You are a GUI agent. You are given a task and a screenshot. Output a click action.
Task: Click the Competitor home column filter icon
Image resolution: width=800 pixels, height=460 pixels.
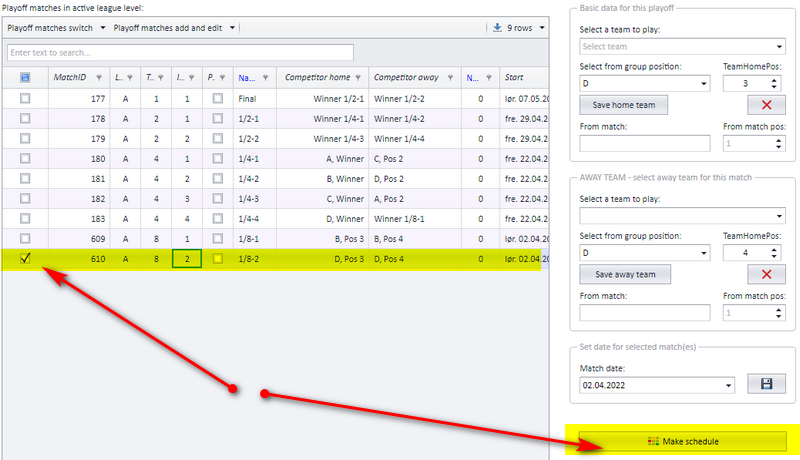point(358,78)
